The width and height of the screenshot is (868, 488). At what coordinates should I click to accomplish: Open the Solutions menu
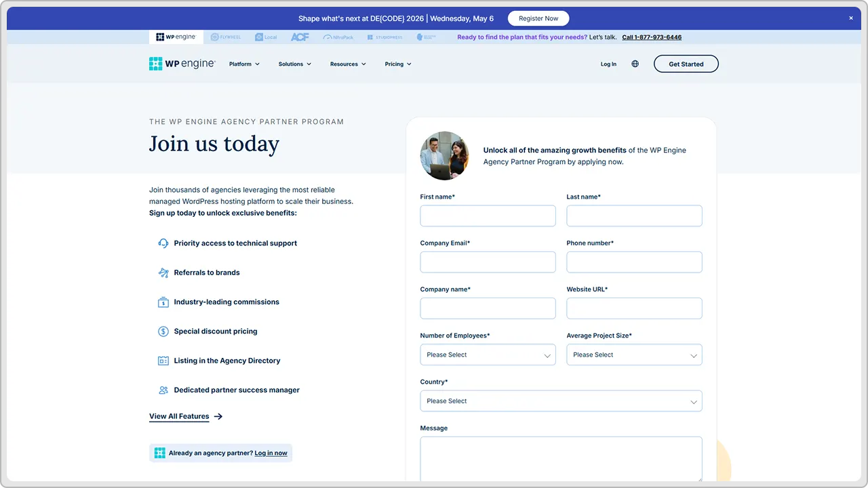point(295,64)
